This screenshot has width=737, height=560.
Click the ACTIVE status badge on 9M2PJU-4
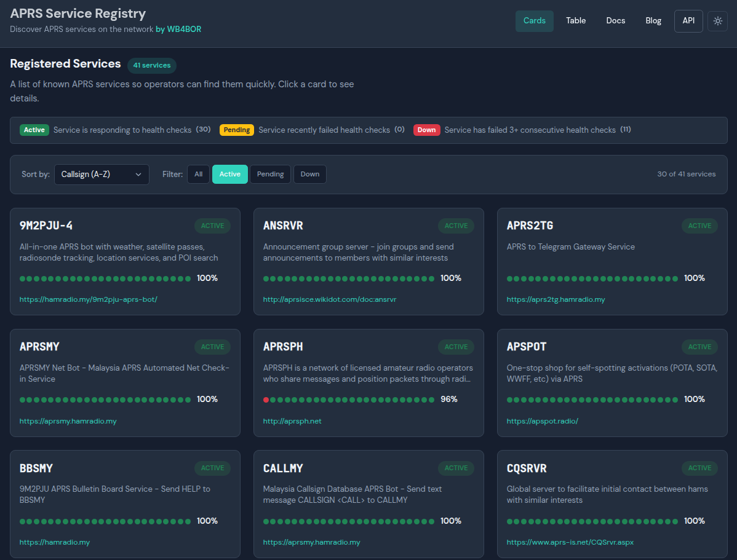point(212,226)
